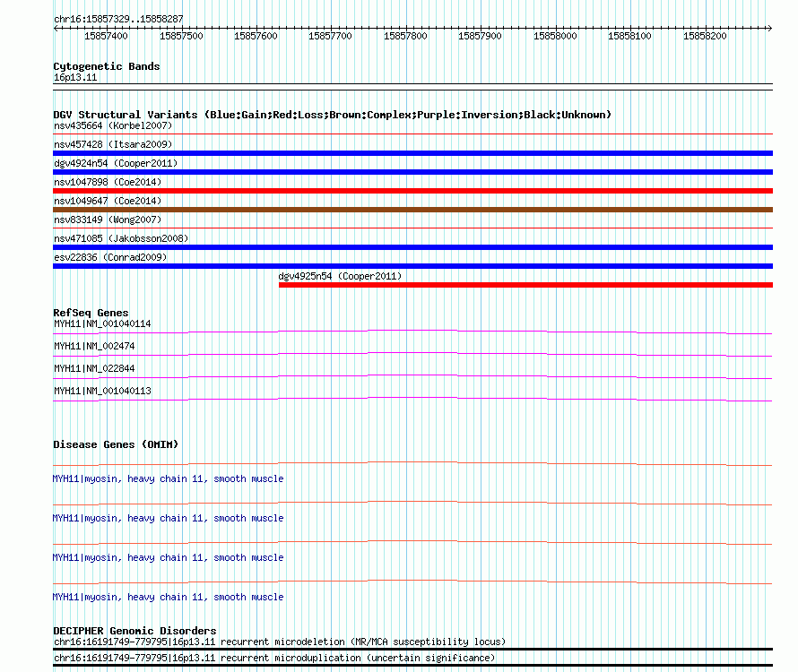Click the blue gain bar under nsv457428
This screenshot has height=672, width=798.
point(412,153)
